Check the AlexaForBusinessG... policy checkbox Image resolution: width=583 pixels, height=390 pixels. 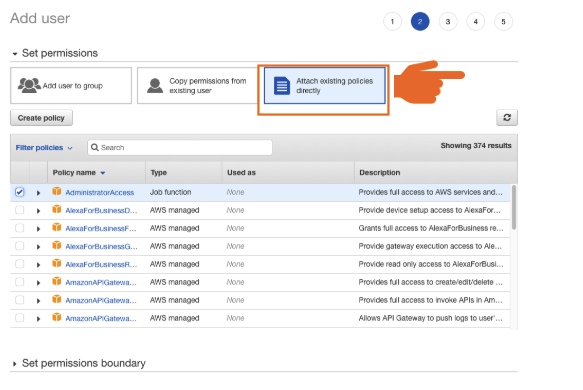click(20, 246)
